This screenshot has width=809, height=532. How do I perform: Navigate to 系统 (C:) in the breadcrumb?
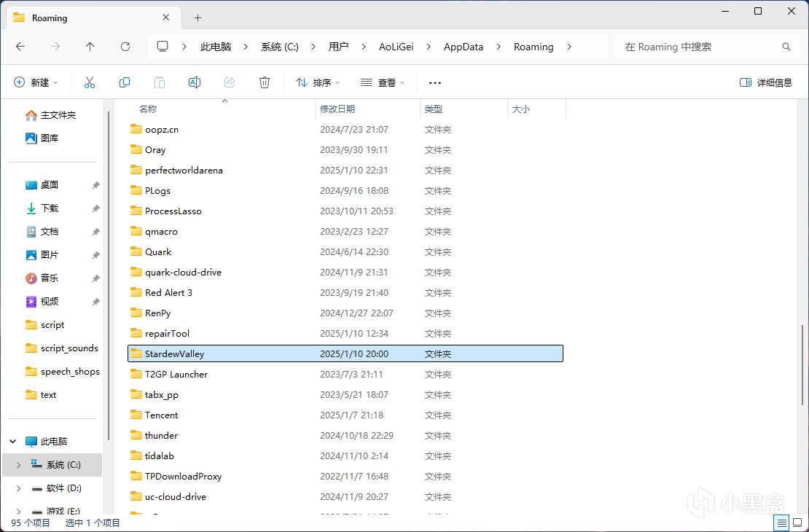tap(280, 47)
